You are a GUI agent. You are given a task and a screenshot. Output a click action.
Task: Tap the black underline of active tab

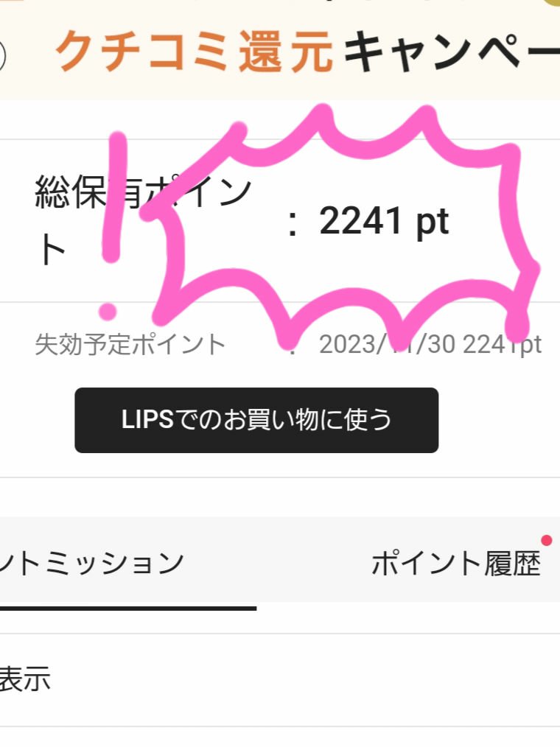pos(128,609)
